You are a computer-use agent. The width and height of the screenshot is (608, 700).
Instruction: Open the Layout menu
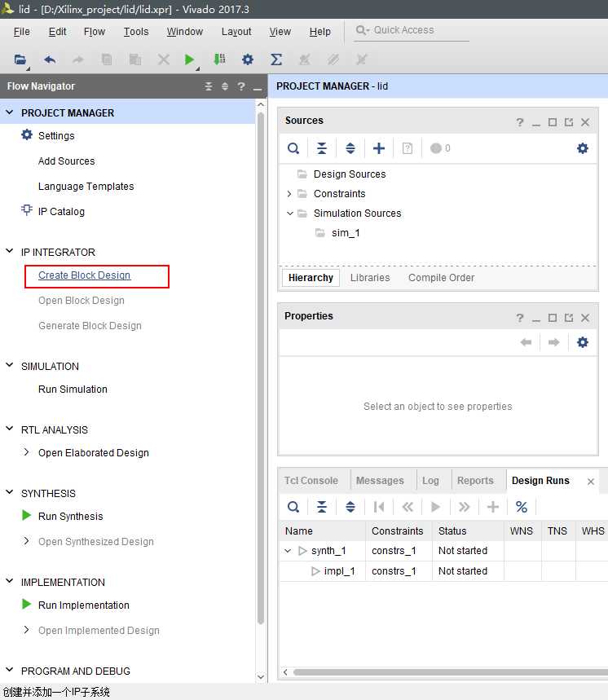(236, 32)
